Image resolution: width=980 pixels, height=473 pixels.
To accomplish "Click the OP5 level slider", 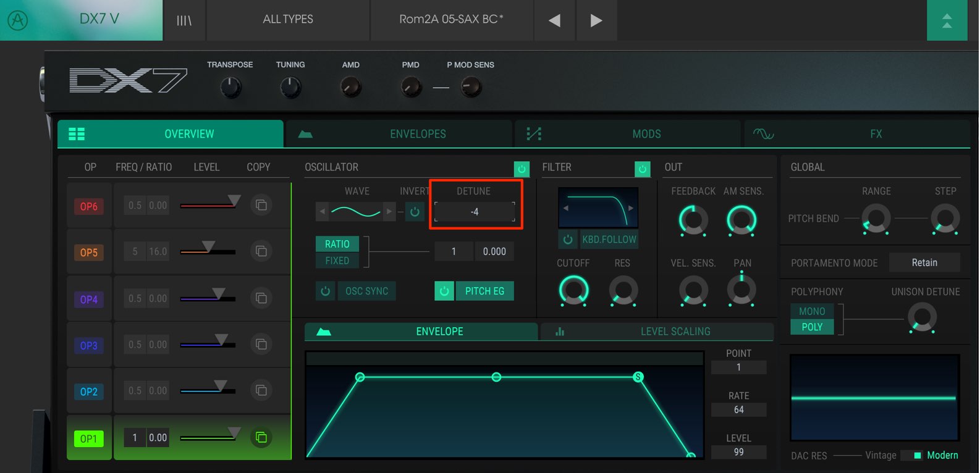I will (x=208, y=250).
